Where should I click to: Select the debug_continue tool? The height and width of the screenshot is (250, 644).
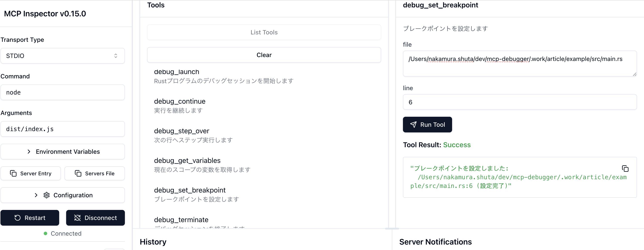179,101
